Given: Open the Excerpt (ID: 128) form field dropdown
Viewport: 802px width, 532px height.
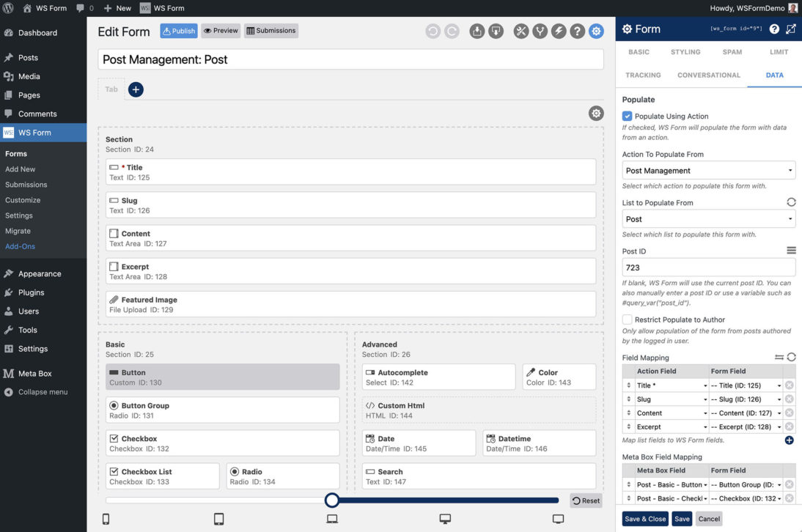Looking at the screenshot, I should [746, 426].
